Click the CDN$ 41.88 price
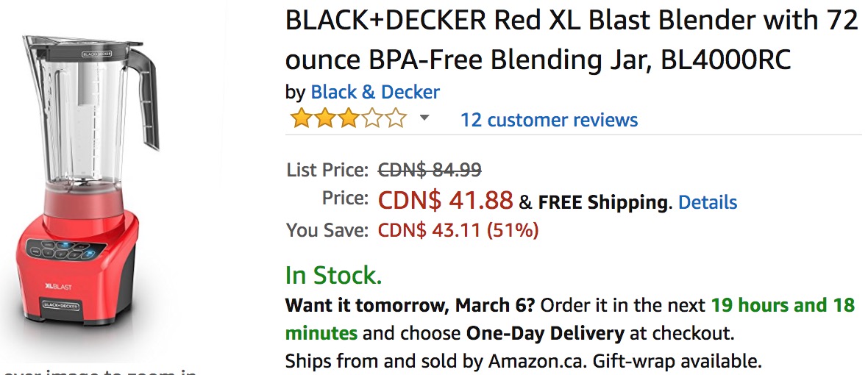The image size is (868, 375). click(x=446, y=200)
